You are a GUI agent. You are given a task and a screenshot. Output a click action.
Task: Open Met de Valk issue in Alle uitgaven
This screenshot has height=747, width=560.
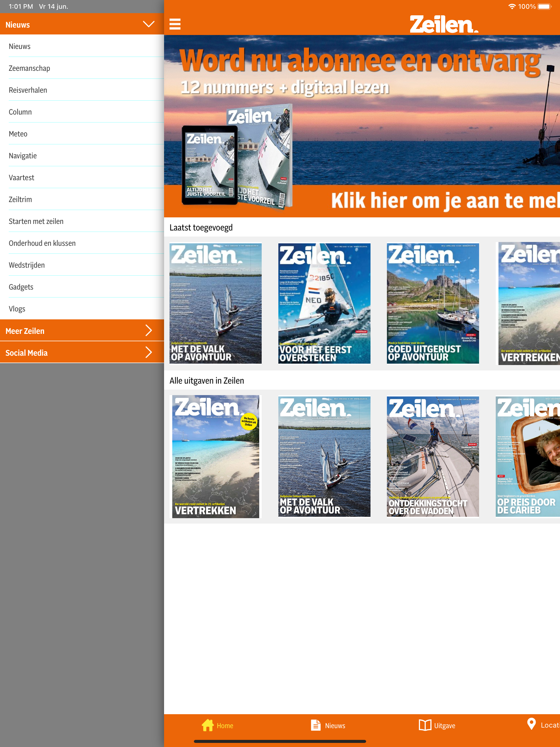pyautogui.click(x=324, y=457)
